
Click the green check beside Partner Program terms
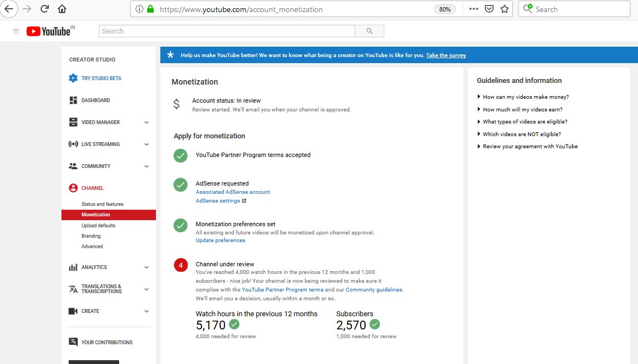[181, 155]
